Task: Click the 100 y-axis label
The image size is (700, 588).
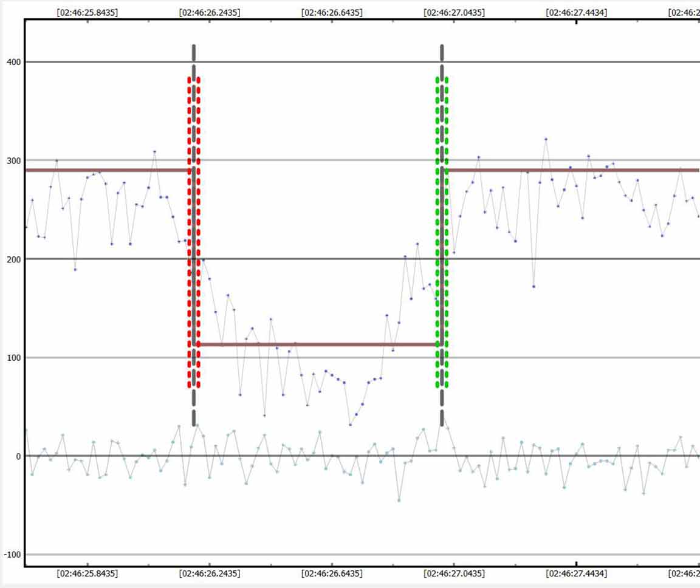Action: click(12, 358)
